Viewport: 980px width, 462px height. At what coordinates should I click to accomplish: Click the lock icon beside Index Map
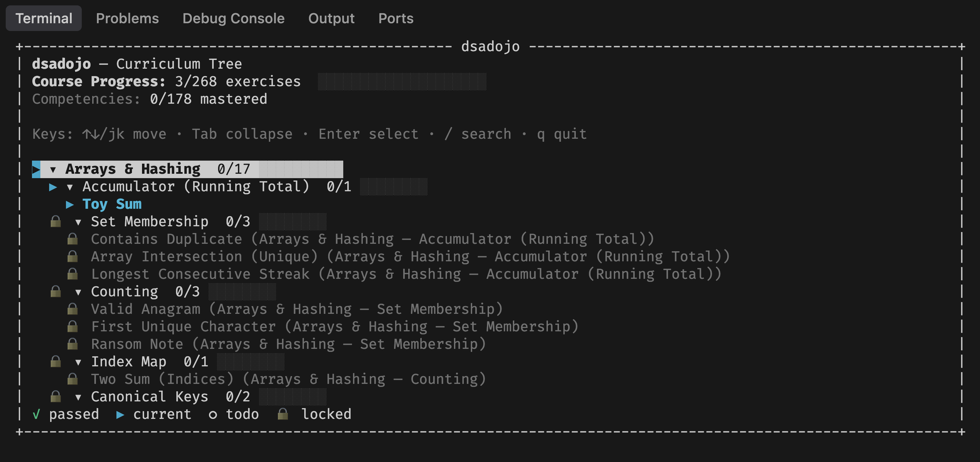point(56,362)
